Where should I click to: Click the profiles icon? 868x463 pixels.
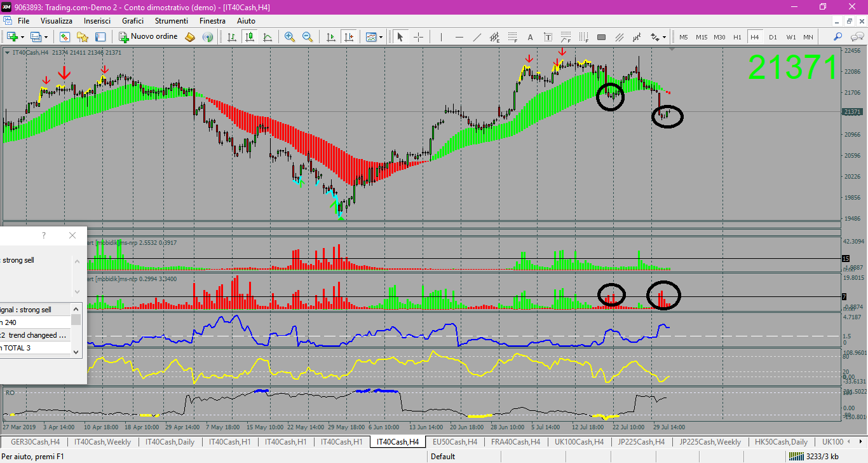coord(35,37)
